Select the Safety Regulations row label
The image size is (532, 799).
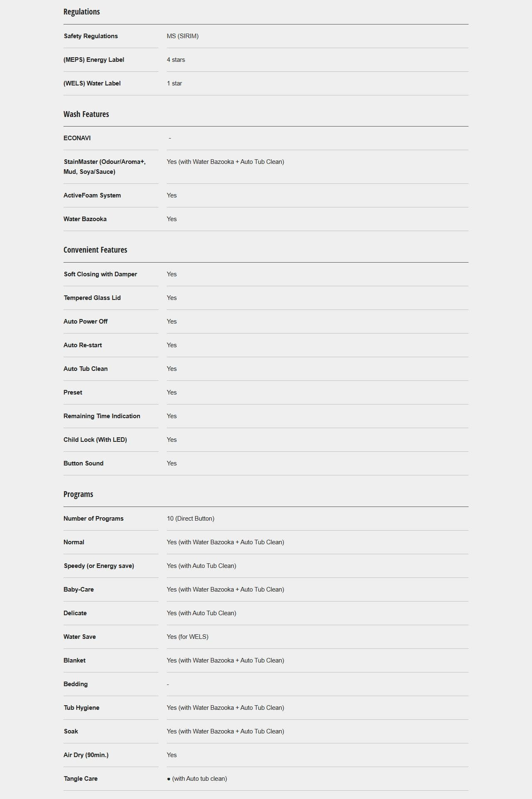90,36
